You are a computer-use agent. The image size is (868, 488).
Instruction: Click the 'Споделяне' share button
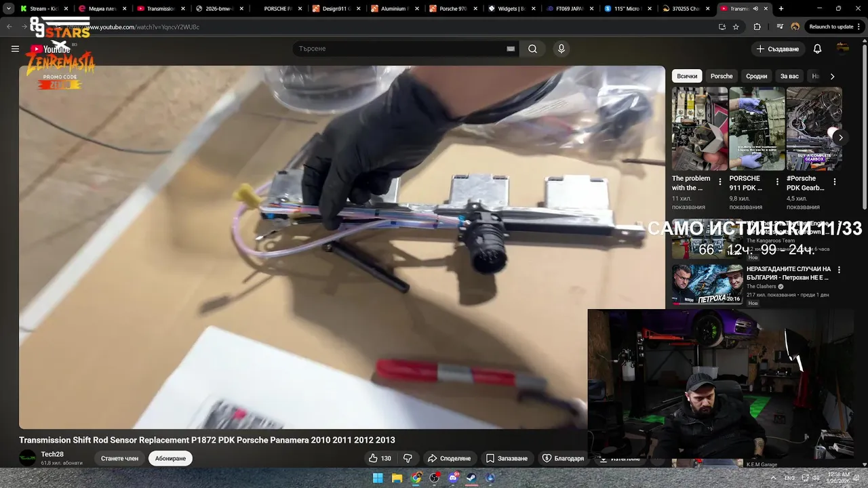[449, 458]
